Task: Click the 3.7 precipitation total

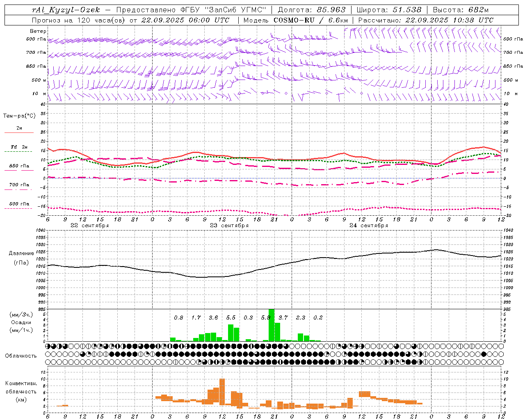Action: (283, 318)
